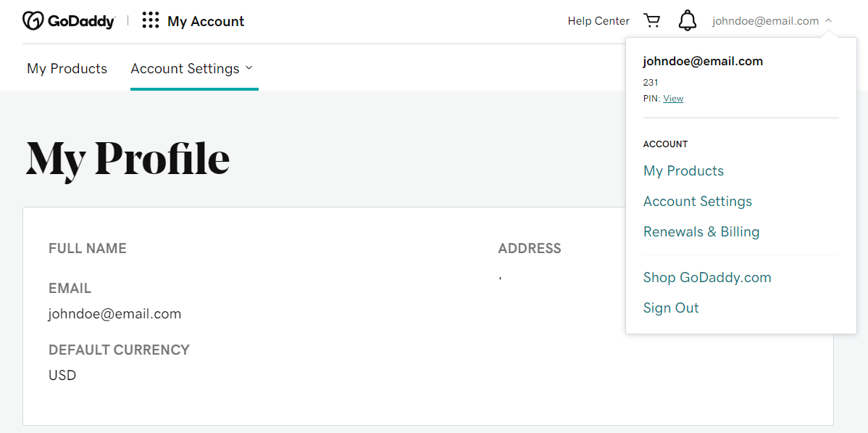Expand the Account Settings tab dropdown

point(249,68)
